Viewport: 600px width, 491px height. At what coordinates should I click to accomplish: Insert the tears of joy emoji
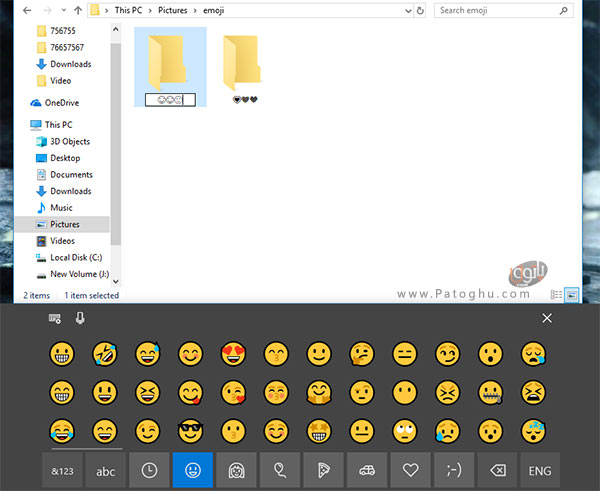coord(62,431)
